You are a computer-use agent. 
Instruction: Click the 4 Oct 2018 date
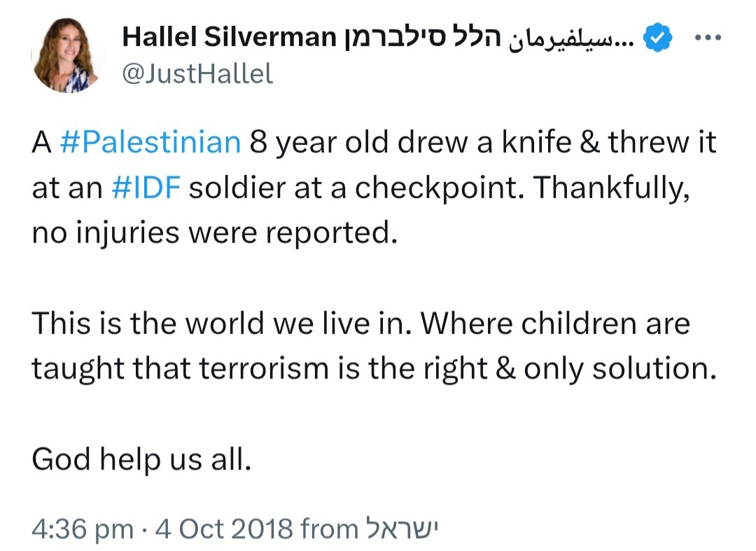tap(224, 529)
